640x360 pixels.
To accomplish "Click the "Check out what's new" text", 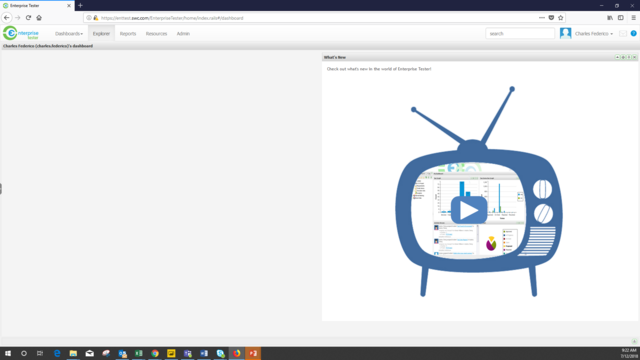I will [x=379, y=69].
